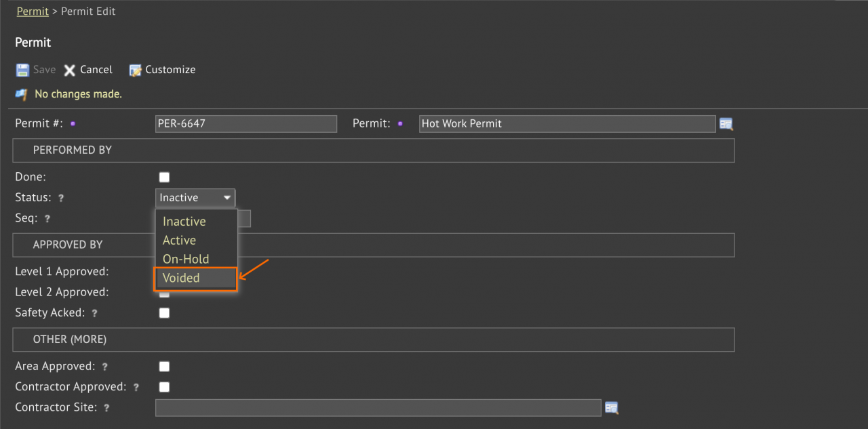The image size is (868, 429).
Task: Click the Save floppy disk icon
Action: [22, 70]
